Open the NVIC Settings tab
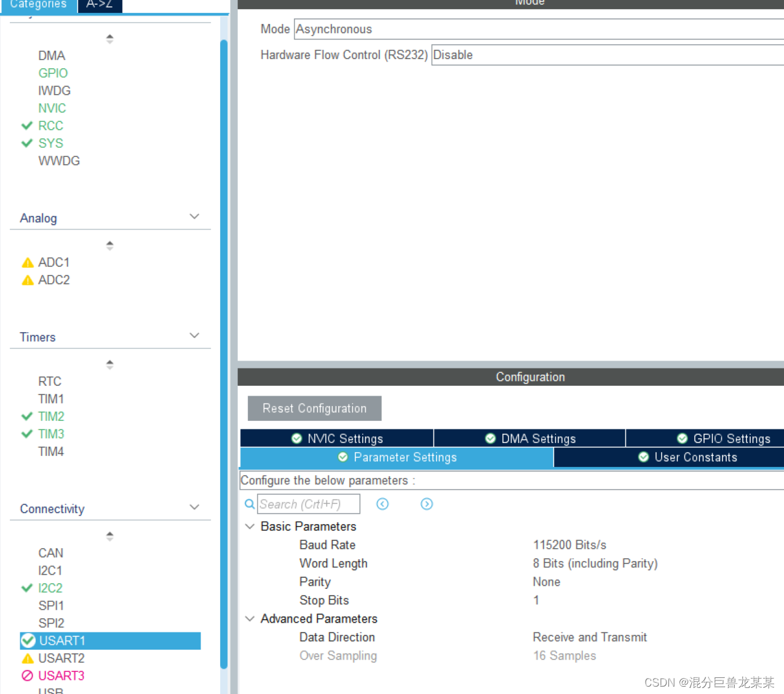This screenshot has width=784, height=694. click(x=337, y=438)
